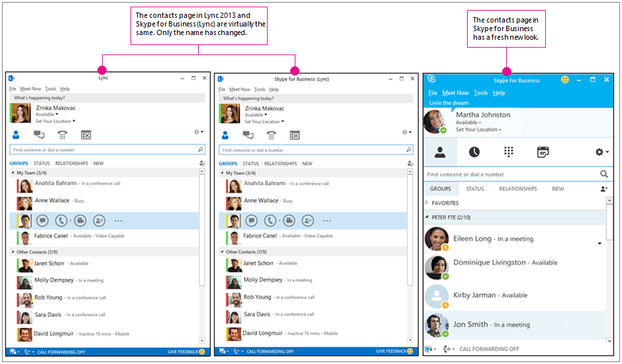
Task: Expand FAVORITES group in Skype for Business
Action: (427, 203)
